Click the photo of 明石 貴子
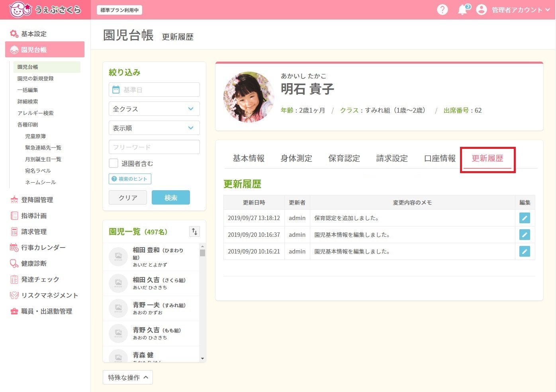This screenshot has width=556, height=392. 249,97
